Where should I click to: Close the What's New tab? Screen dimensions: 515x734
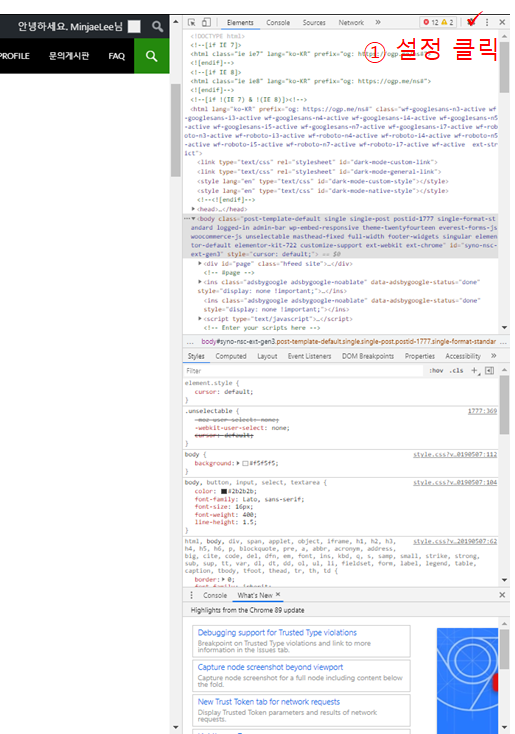click(x=278, y=594)
